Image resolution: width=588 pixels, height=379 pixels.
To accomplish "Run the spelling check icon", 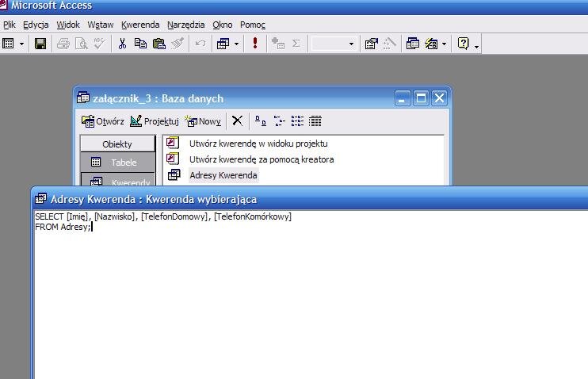I will [x=99, y=44].
